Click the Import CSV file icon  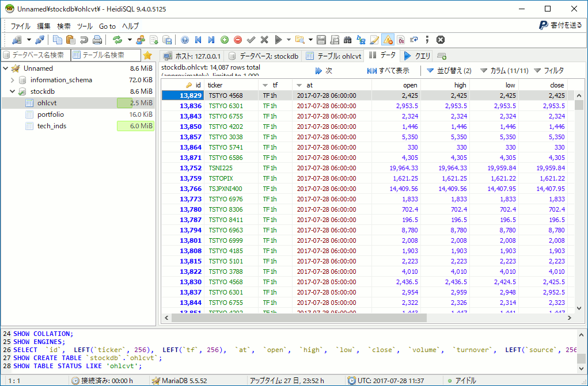(x=154, y=40)
